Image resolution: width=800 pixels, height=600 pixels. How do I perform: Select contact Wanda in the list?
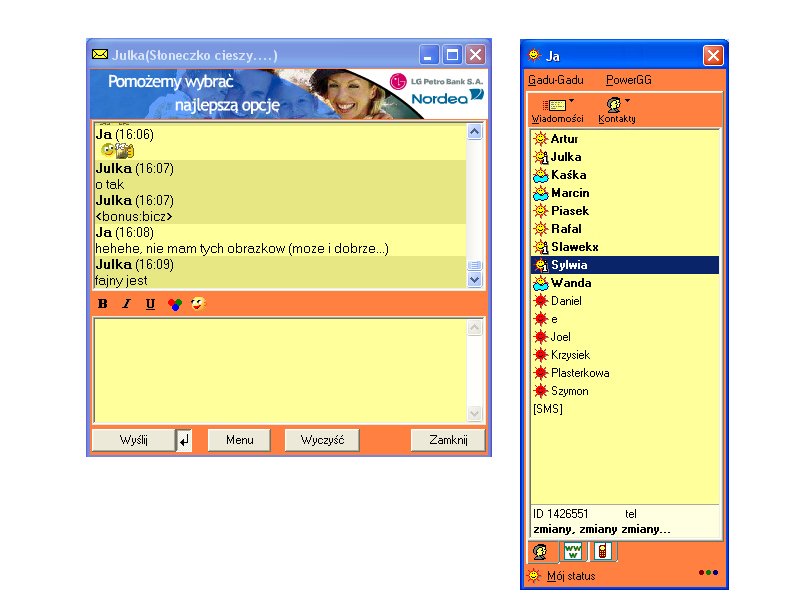coord(571,283)
